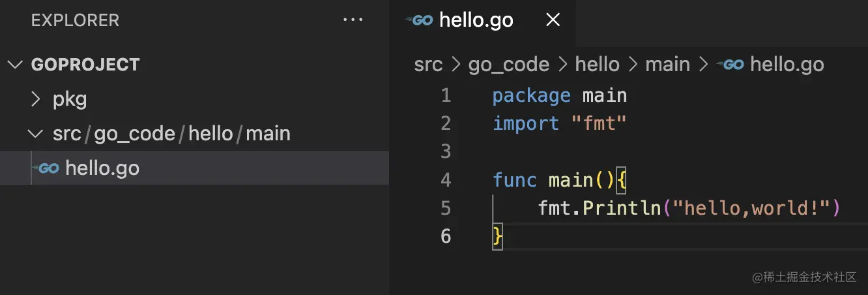Click the import "fmt" code line
The height and width of the screenshot is (295, 868).
(559, 123)
